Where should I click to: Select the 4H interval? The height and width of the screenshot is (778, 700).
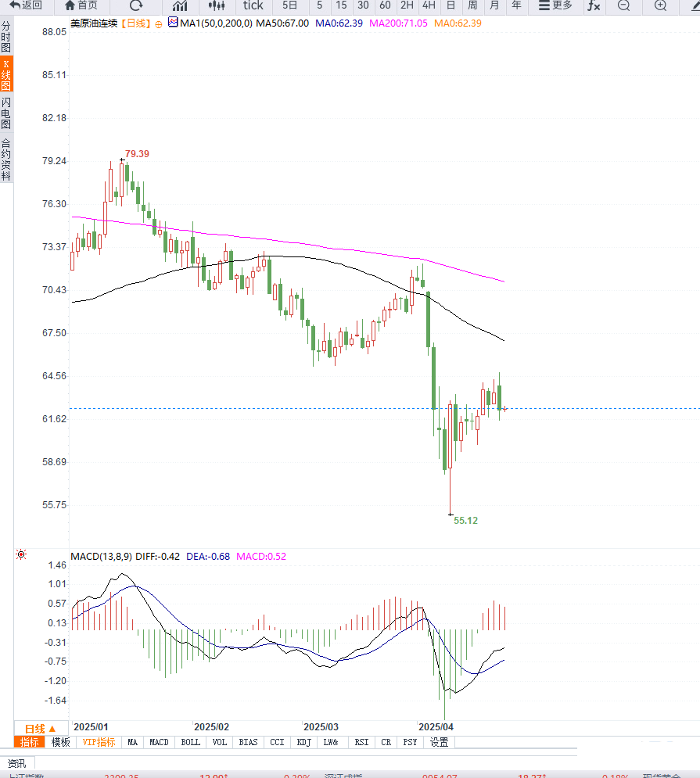pyautogui.click(x=429, y=5)
